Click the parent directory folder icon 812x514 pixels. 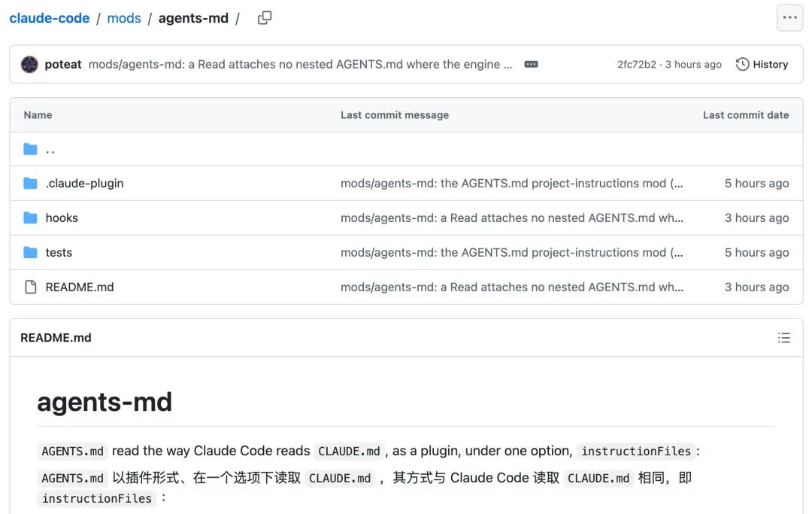coord(31,149)
